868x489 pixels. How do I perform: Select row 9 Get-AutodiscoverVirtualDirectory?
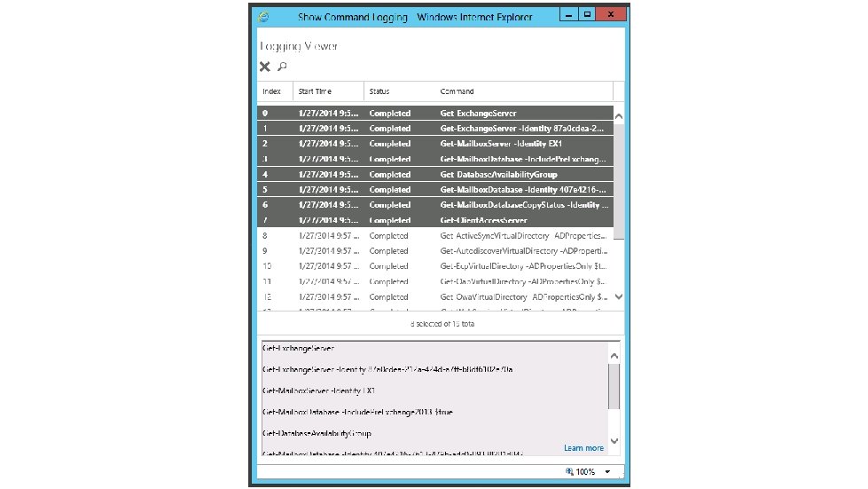[435, 251]
